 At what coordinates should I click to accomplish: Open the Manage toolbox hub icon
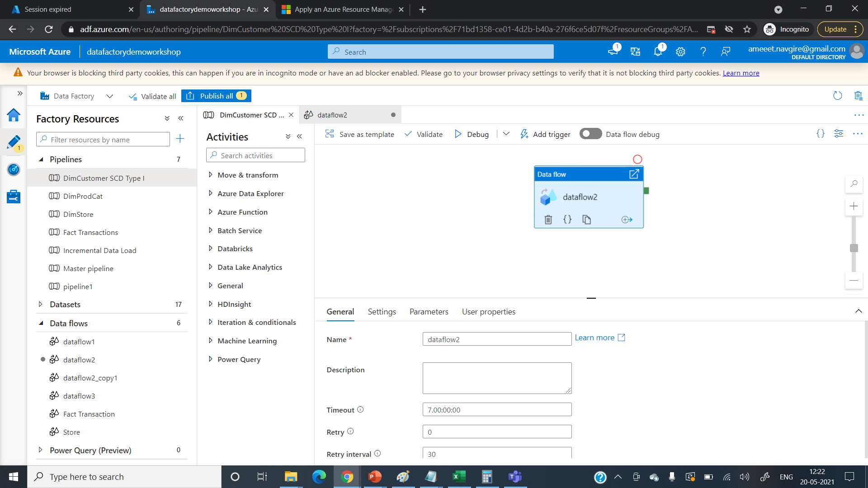click(14, 197)
